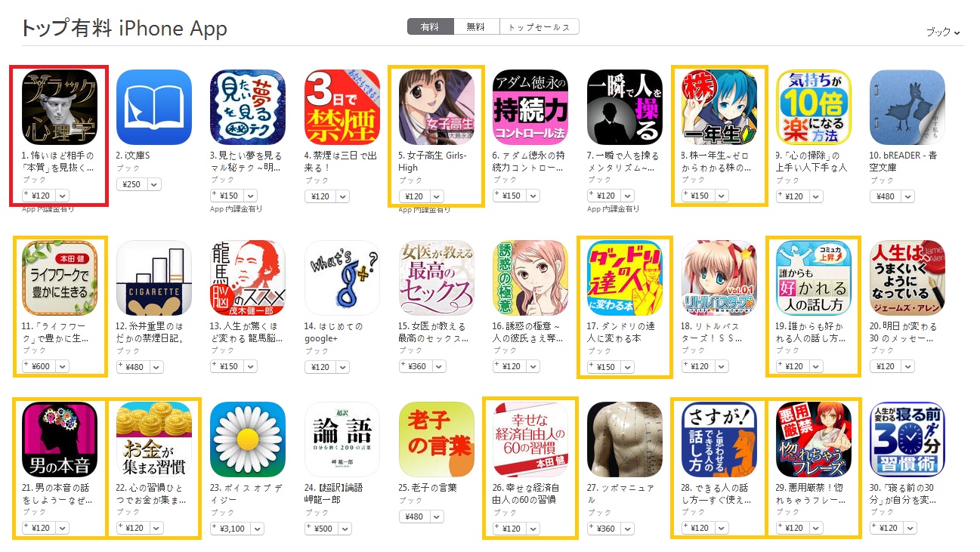Image resolution: width=980 pixels, height=552 pixels.
Task: Click the 論語 book app icon
Action: point(342,439)
